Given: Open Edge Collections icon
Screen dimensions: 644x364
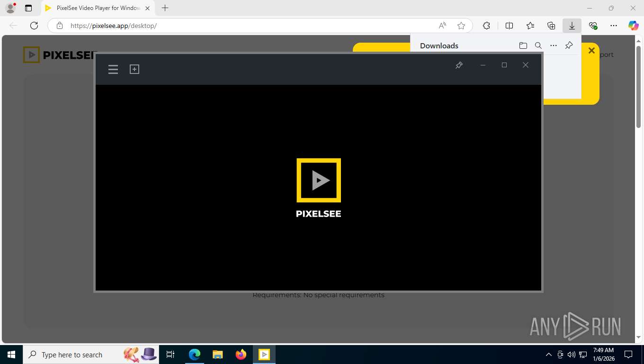Looking at the screenshot, I should tap(551, 26).
